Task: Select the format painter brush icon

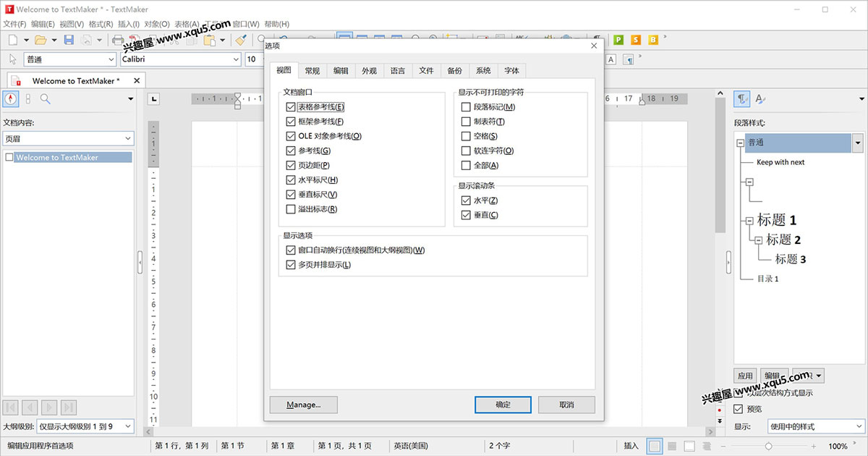Action: coord(242,41)
